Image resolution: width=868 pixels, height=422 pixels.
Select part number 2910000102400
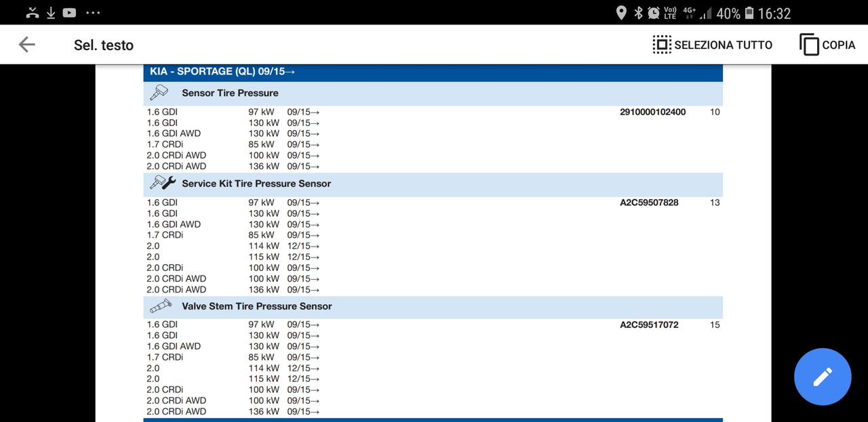(652, 112)
